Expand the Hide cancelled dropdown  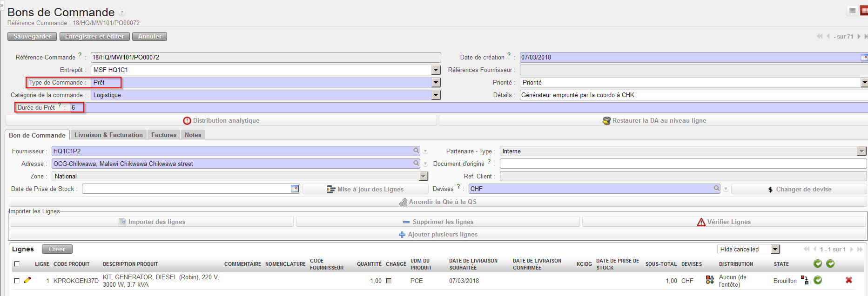click(775, 249)
